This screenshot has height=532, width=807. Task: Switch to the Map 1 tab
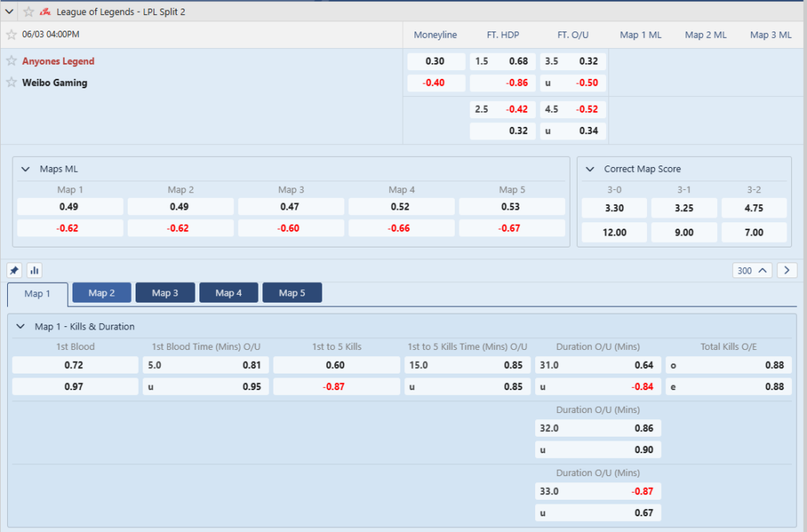38,294
